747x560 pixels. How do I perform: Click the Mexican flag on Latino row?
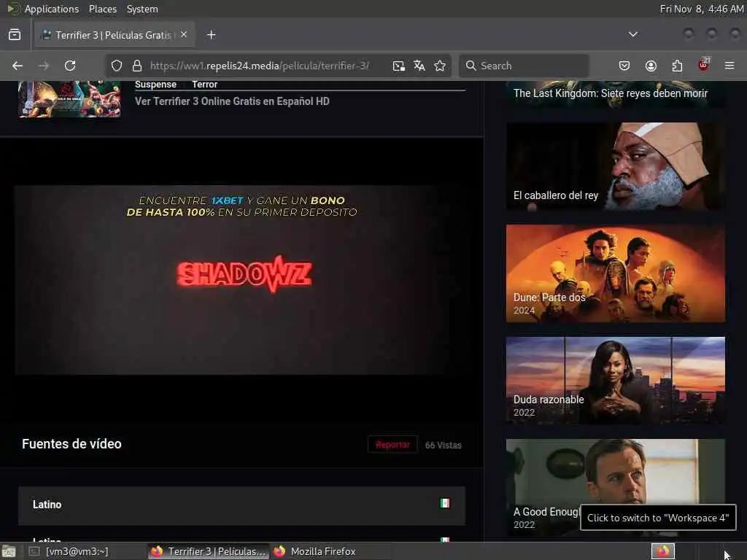point(444,503)
